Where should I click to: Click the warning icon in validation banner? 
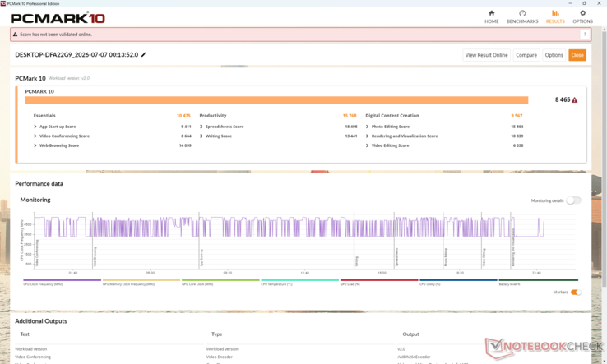click(x=15, y=35)
